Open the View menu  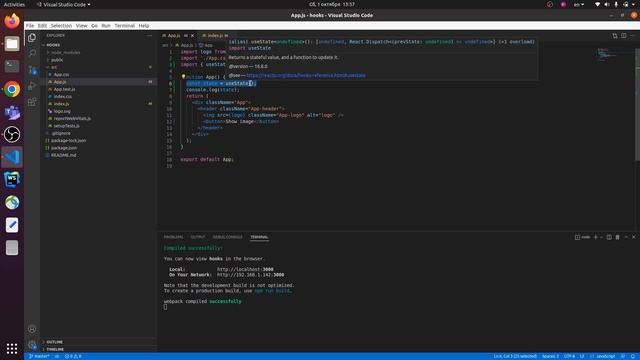[x=81, y=25]
